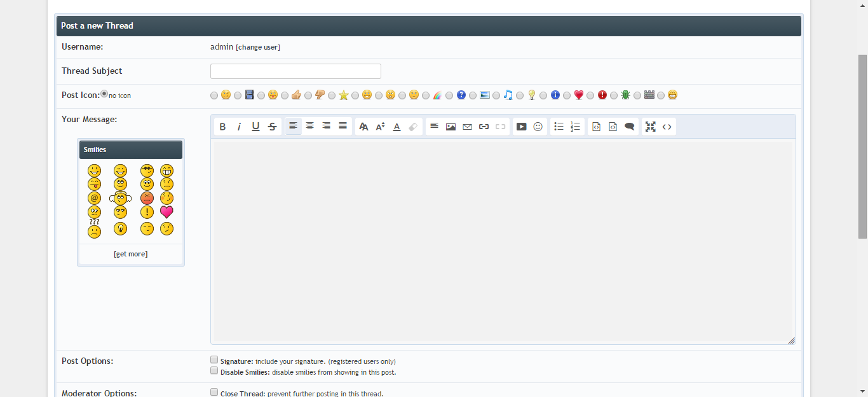Check the Disable Smilies option
Screen dimensions: 868x397
(214, 370)
